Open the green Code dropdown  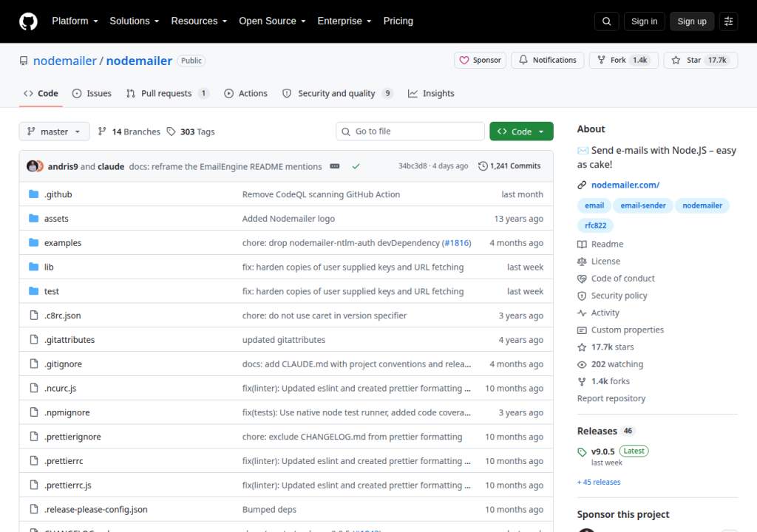pyautogui.click(x=521, y=132)
